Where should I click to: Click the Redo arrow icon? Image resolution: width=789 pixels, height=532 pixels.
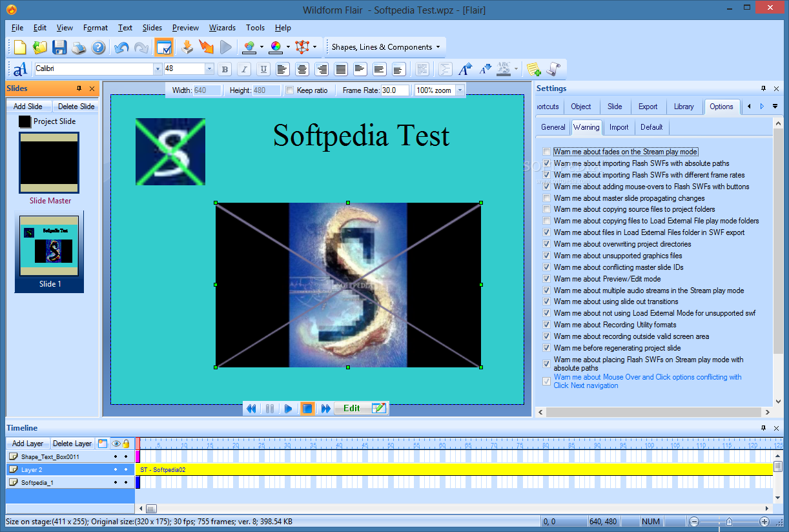[x=141, y=47]
